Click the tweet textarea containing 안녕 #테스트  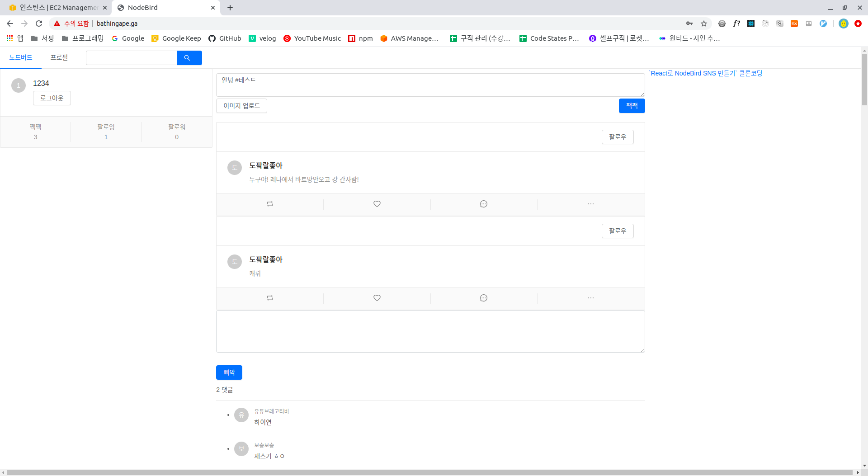point(430,85)
